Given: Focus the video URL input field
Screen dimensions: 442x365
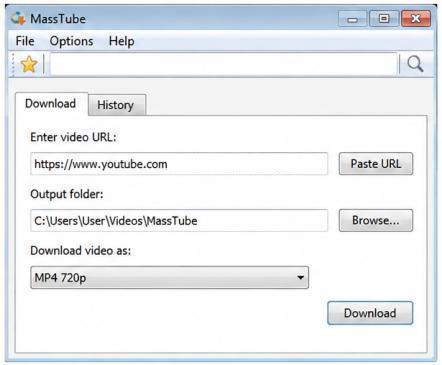Looking at the screenshot, I should point(179,164).
